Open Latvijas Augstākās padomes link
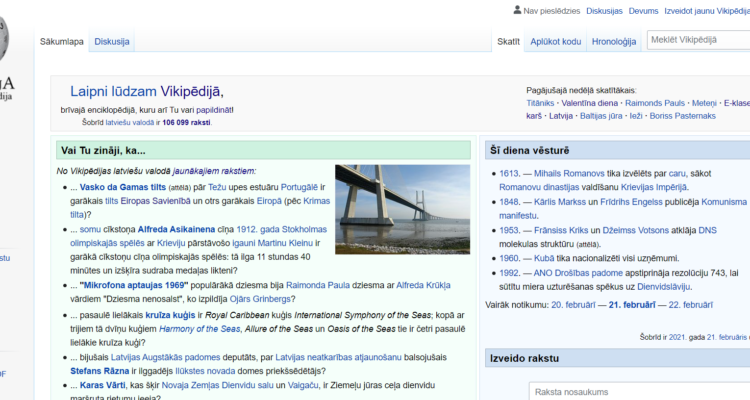The image size is (750, 400). (x=165, y=357)
